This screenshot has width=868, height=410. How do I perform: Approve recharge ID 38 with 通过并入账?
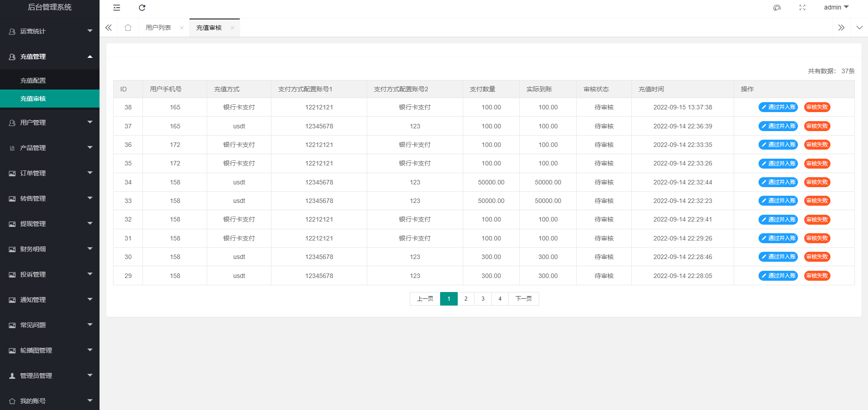(778, 107)
